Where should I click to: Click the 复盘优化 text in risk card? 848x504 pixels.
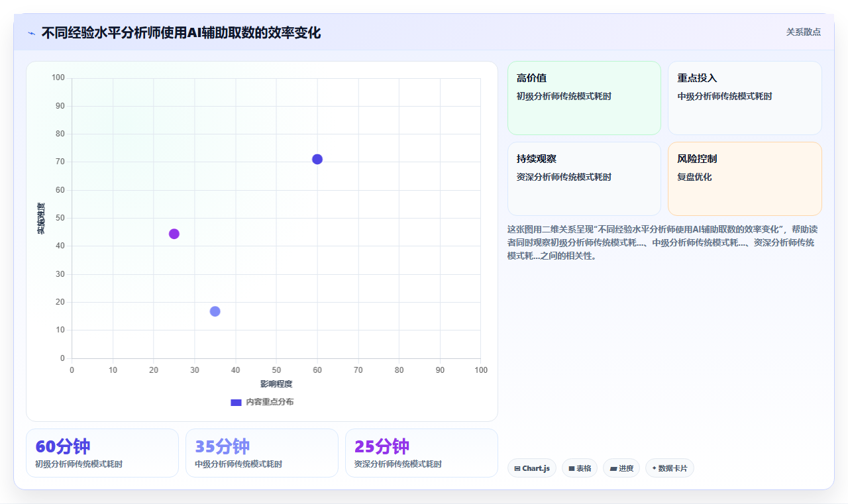[694, 177]
